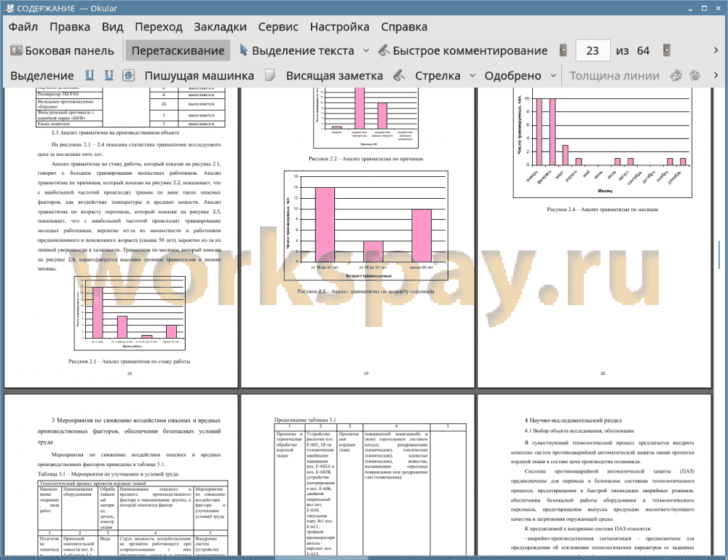
Task: Open the Файл menu
Action: (x=23, y=27)
